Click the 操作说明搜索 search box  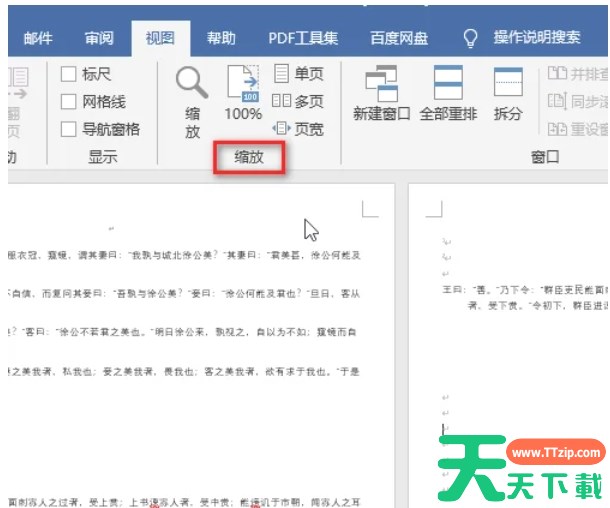pyautogui.click(x=537, y=38)
